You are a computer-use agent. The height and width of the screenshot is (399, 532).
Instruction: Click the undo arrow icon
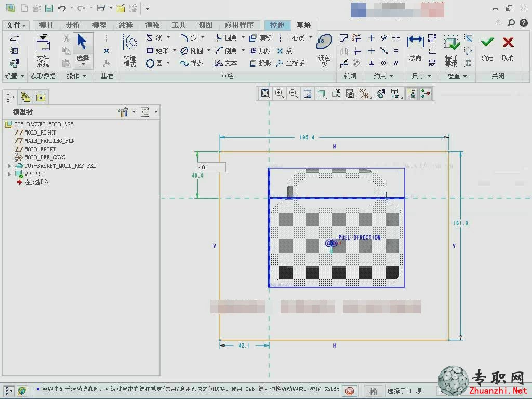click(62, 8)
